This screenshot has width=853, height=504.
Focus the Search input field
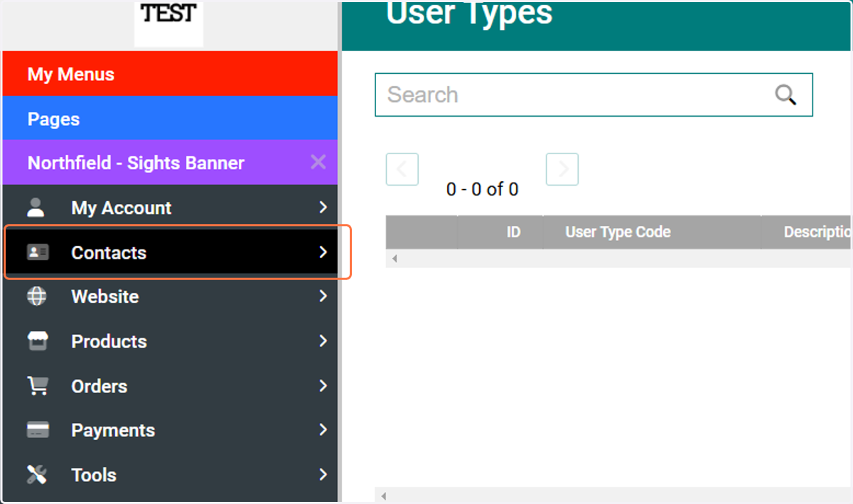(x=594, y=95)
